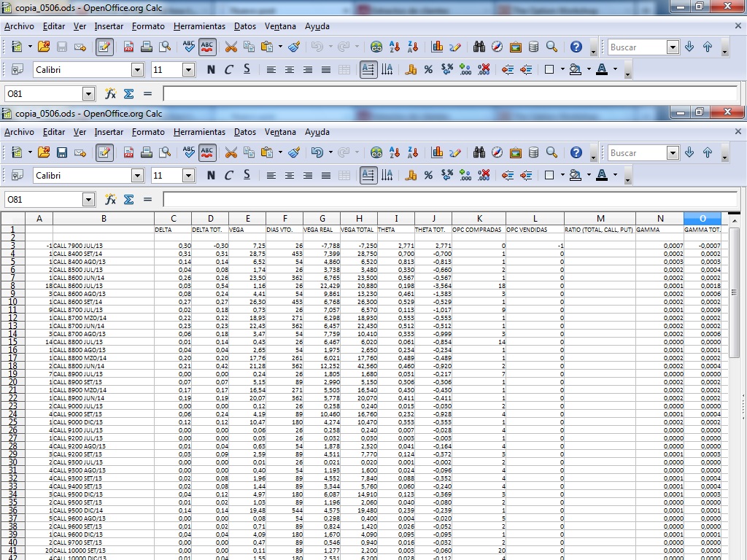
Task: Select row 15 header
Action: coord(12,342)
